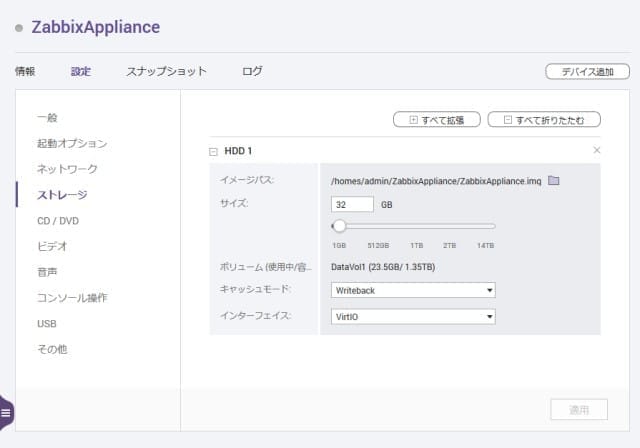Go to コンソール操作 settings
The height and width of the screenshot is (448, 640).
click(72, 297)
